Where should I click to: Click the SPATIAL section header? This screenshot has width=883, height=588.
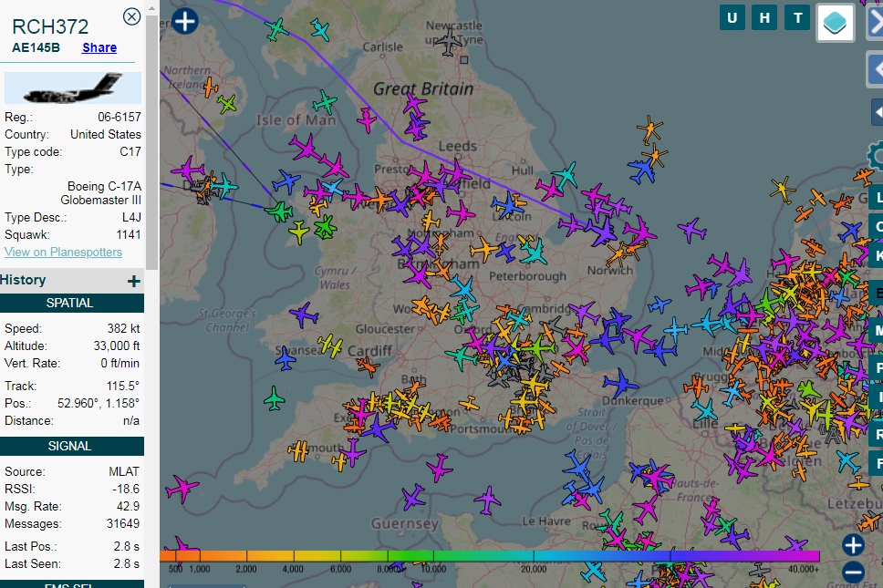pos(70,303)
